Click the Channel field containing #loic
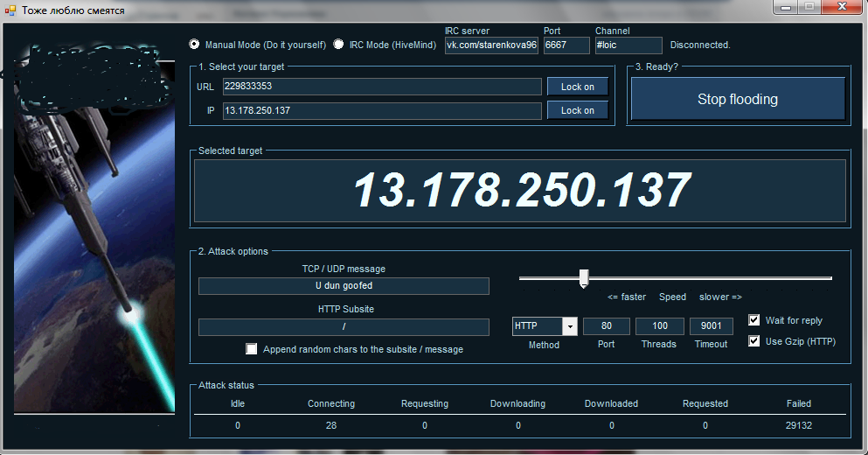 [x=628, y=45]
